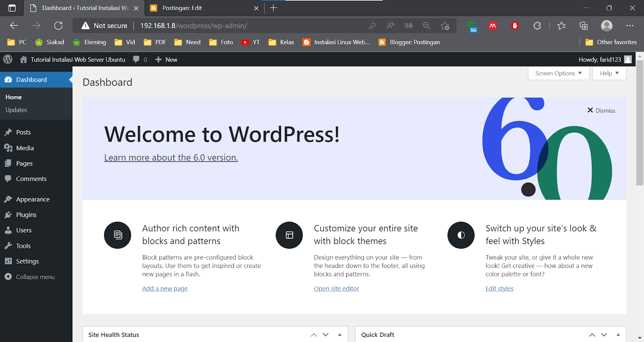Open the Elerning bookmark

89,42
